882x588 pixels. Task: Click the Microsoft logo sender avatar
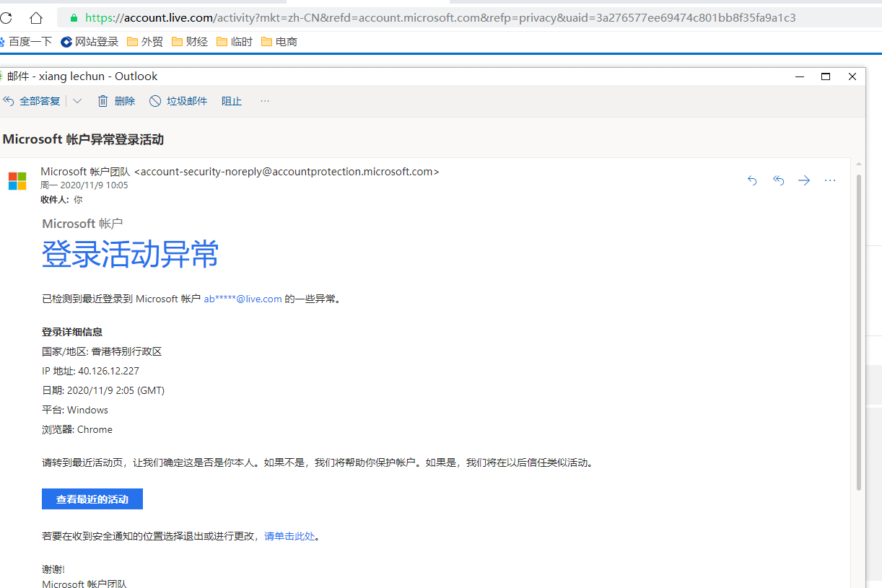(17, 181)
